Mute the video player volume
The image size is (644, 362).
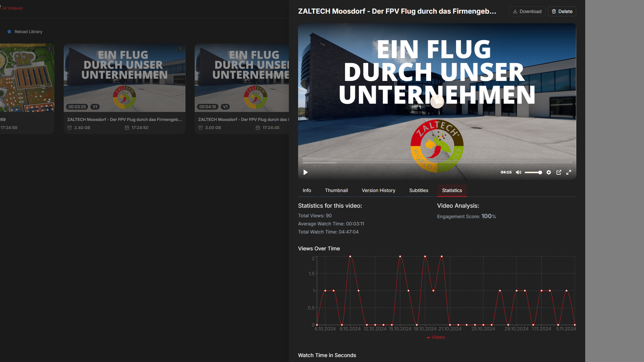519,172
